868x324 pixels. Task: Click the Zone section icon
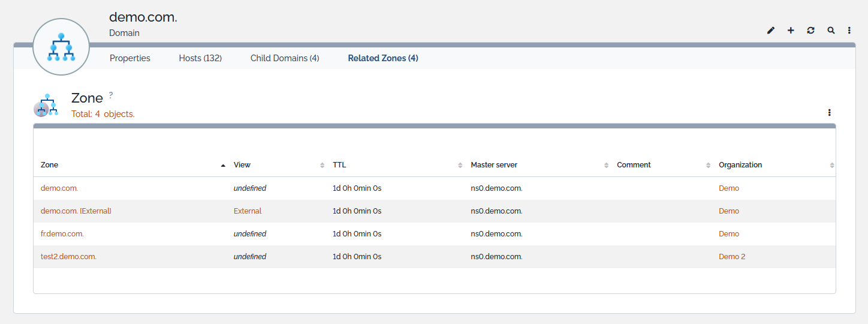point(46,105)
